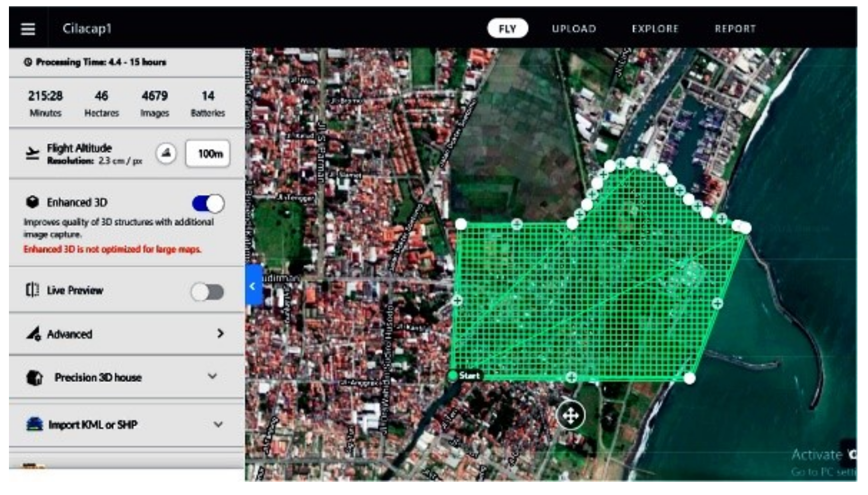
Task: Enable the Live Preview toggle
Action: (x=208, y=292)
